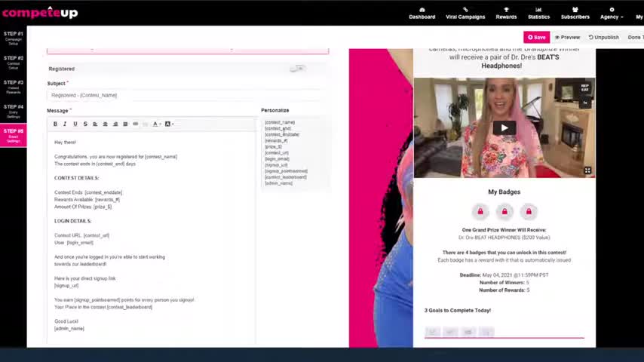Click the Save button
The height and width of the screenshot is (362, 644).
536,37
